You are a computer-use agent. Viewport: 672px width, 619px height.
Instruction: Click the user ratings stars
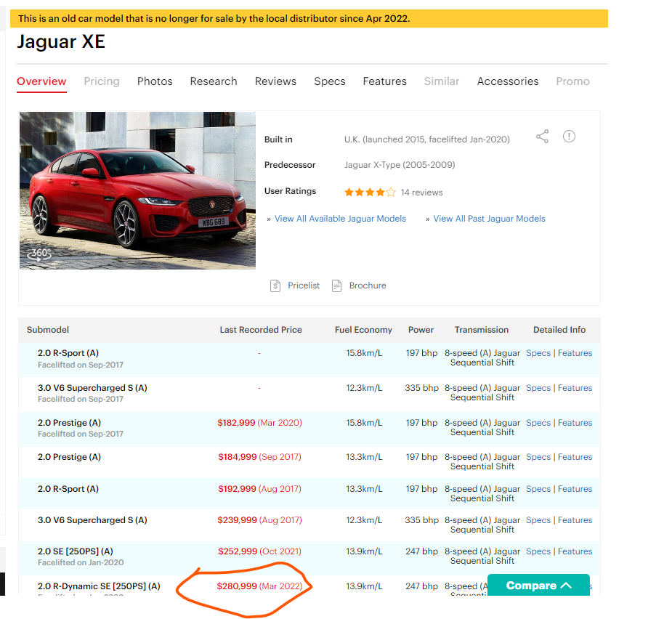(370, 193)
